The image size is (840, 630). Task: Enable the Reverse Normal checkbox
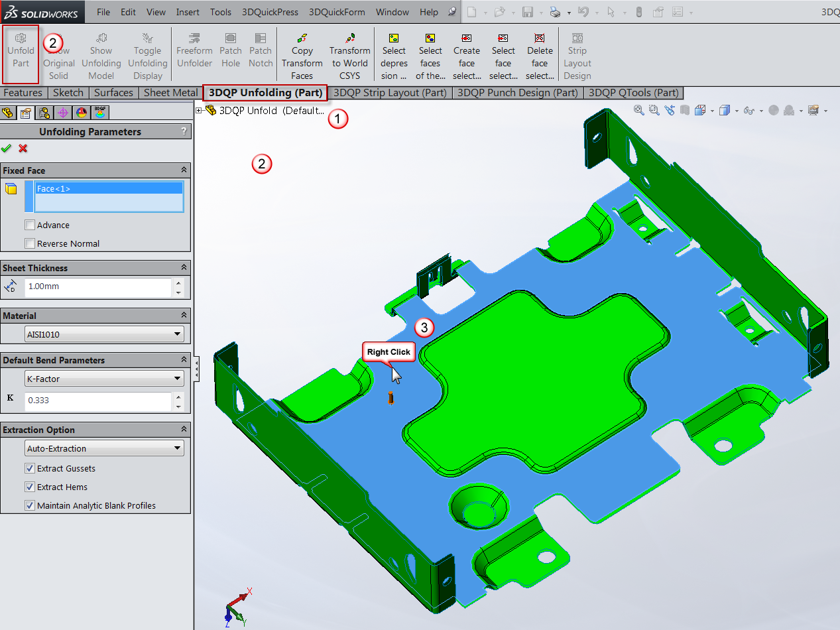pos(30,243)
